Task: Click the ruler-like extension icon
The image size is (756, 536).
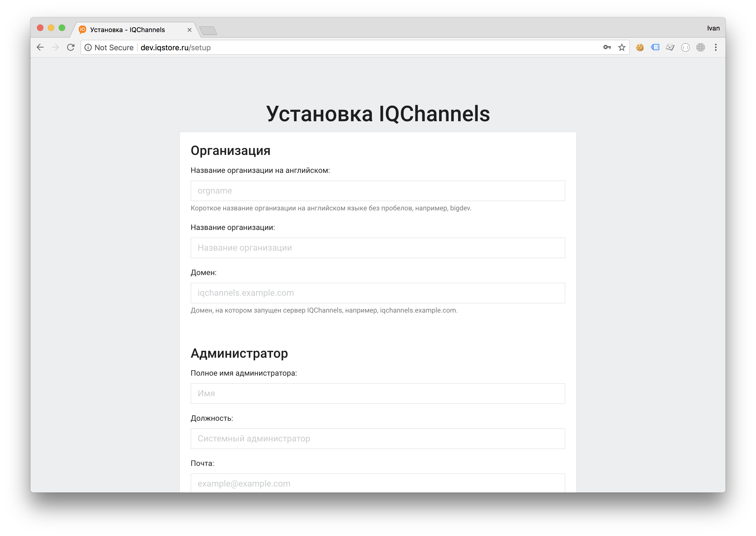Action: click(670, 48)
